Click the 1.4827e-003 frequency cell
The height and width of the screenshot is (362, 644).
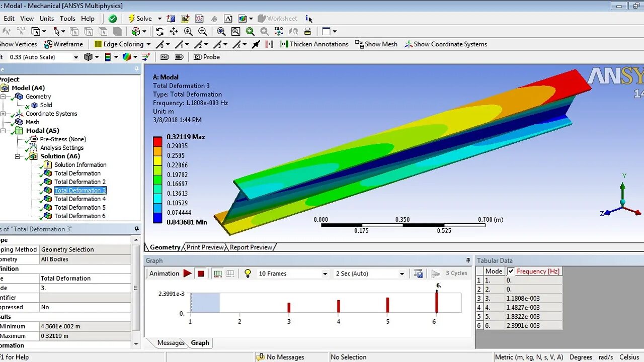click(x=533, y=308)
